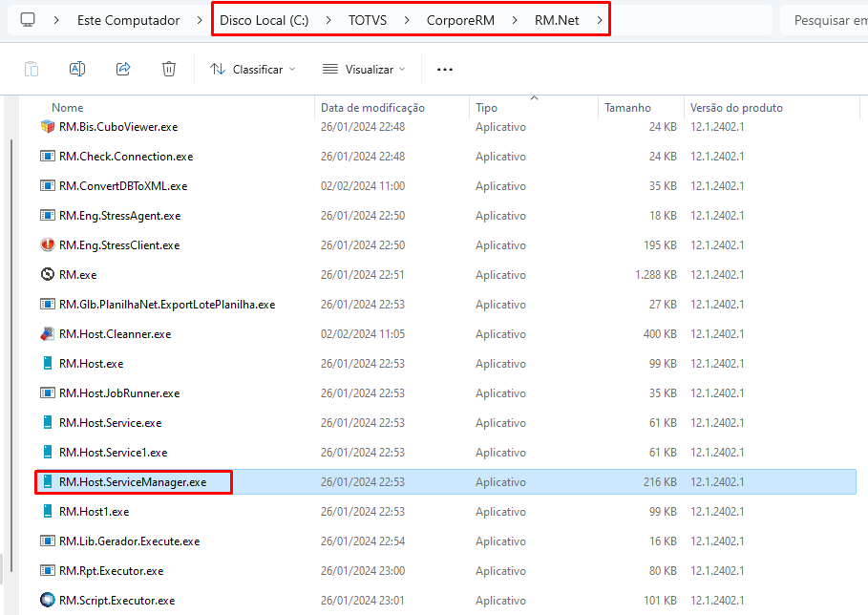Image resolution: width=868 pixels, height=615 pixels.
Task: Click the RM.Eng.StressAgent.exe file icon
Action: click(48, 215)
